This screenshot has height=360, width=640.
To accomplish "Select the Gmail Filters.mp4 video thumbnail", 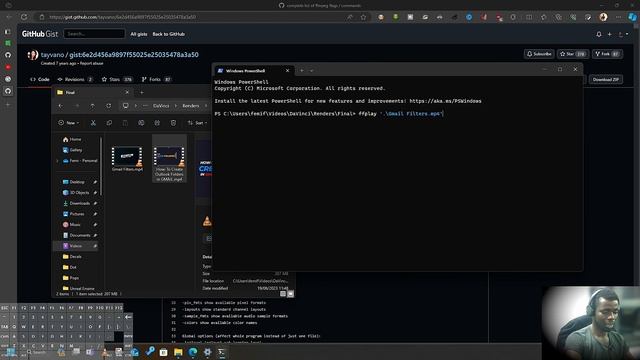I will [127, 158].
